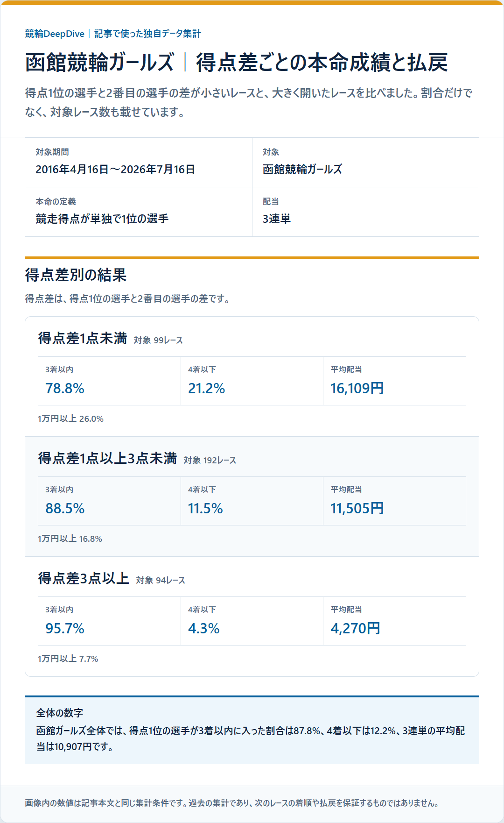Click the "78.8%" top-three rate
The width and height of the screenshot is (504, 823).
pyautogui.click(x=65, y=388)
